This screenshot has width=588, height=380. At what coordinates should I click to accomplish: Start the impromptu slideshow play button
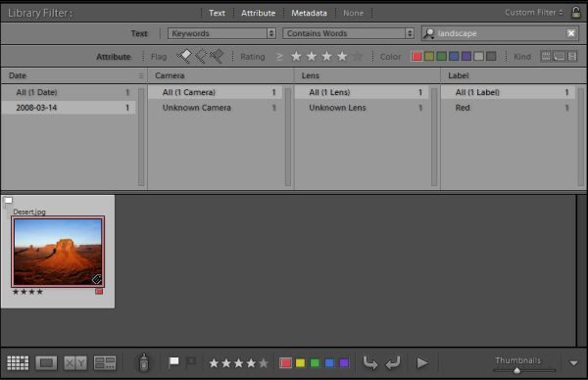coord(422,362)
